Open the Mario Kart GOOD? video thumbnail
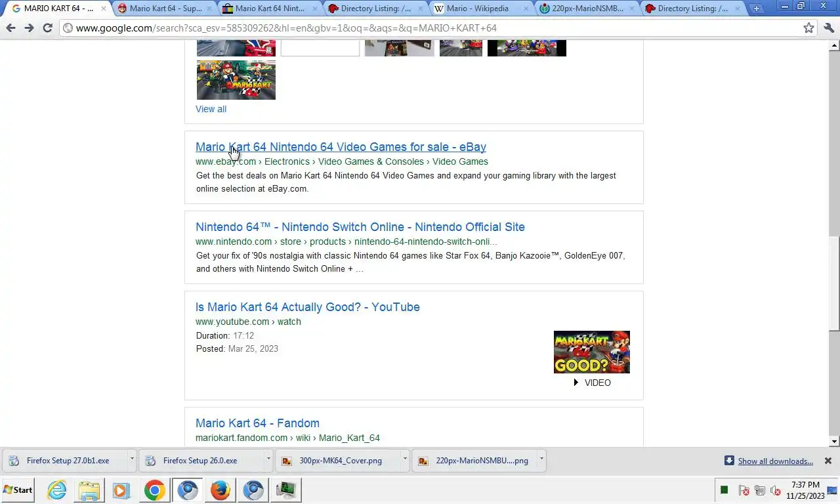The height and width of the screenshot is (504, 840). (592, 352)
